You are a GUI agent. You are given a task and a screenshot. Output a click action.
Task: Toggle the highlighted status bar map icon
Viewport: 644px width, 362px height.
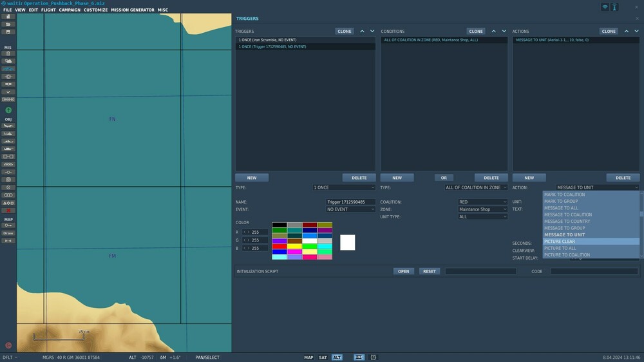pos(359,357)
